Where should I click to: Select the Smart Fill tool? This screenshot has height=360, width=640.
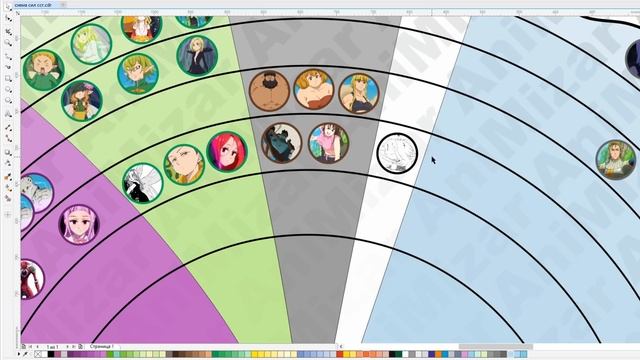(8, 199)
